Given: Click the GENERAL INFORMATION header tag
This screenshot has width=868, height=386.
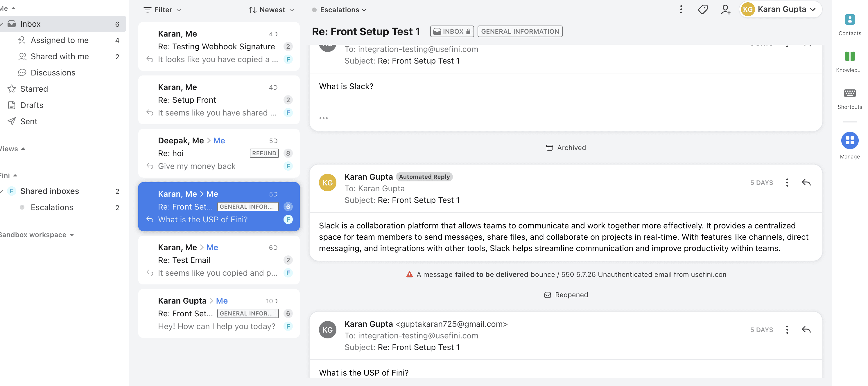Looking at the screenshot, I should 520,31.
